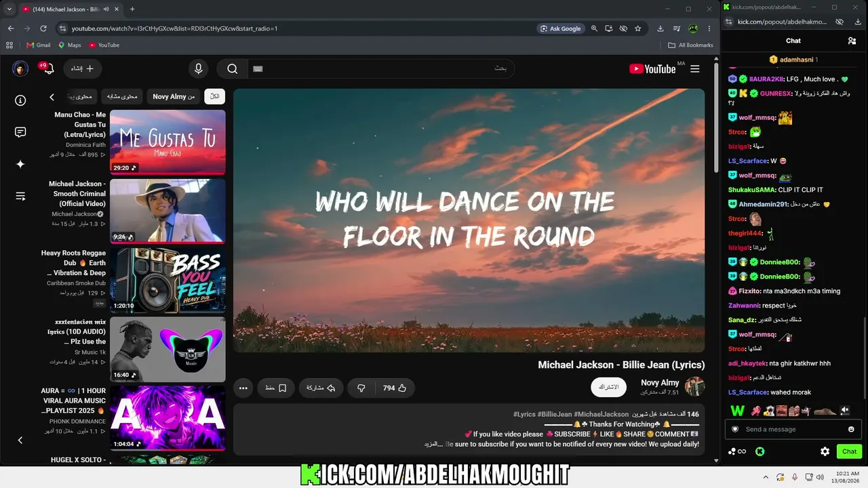Open Novy Almy channel avatar
Image resolution: width=868 pixels, height=488 pixels.
[694, 387]
